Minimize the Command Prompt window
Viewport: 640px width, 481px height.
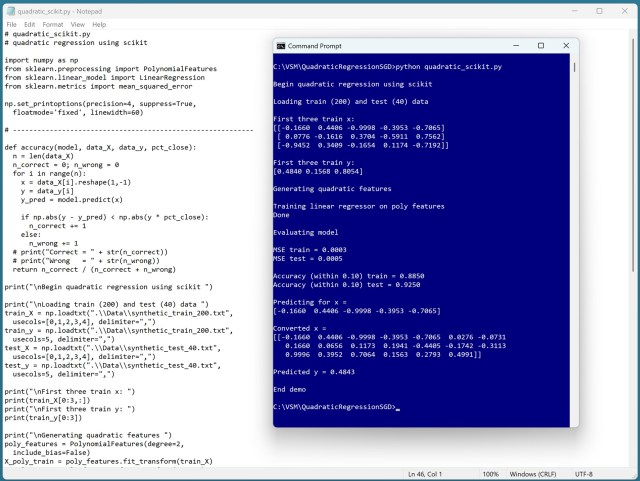coord(513,46)
